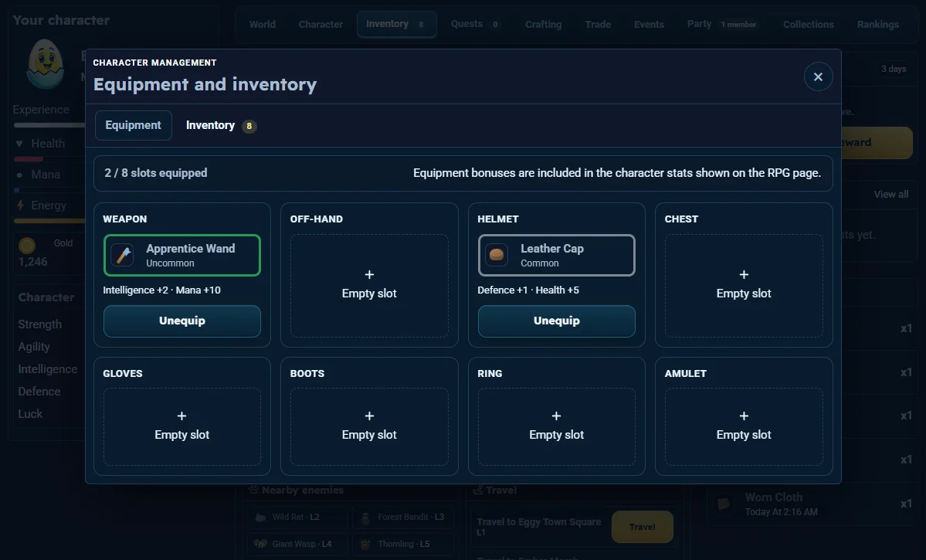The image size is (926, 560).
Task: Open the Events tab
Action: tap(649, 24)
